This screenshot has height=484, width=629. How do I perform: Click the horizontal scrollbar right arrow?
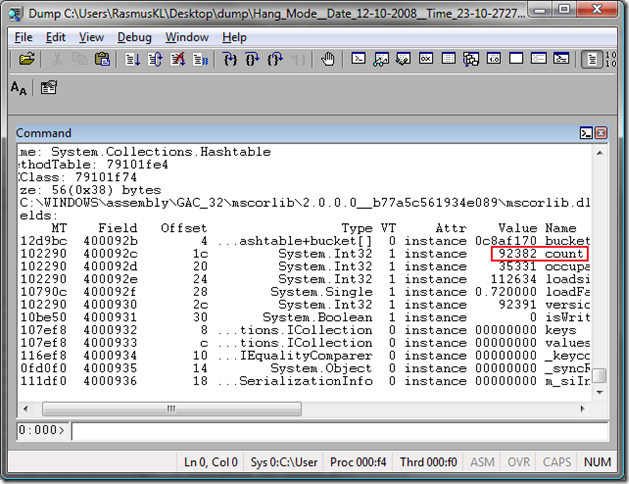click(x=582, y=409)
